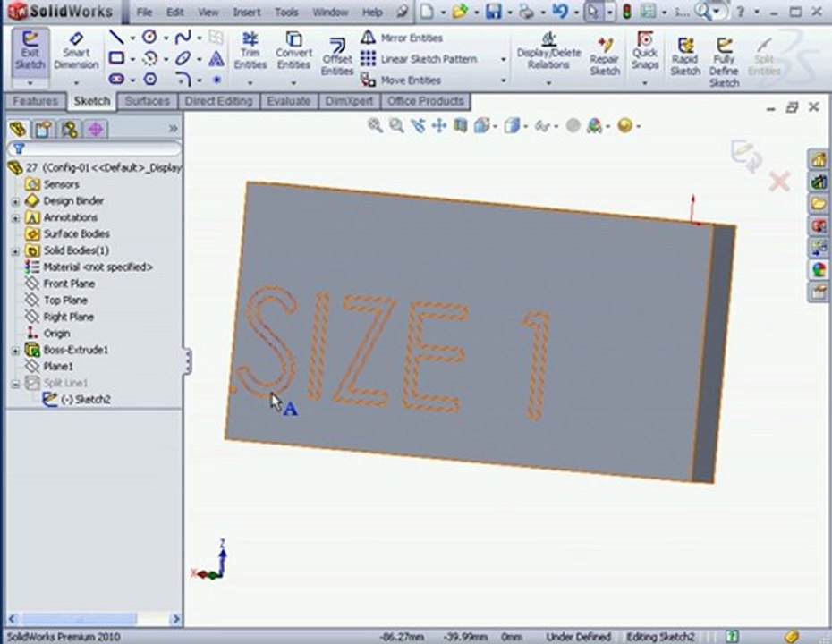Open dropdown beside Move Entities
The height and width of the screenshot is (644, 832).
503,80
